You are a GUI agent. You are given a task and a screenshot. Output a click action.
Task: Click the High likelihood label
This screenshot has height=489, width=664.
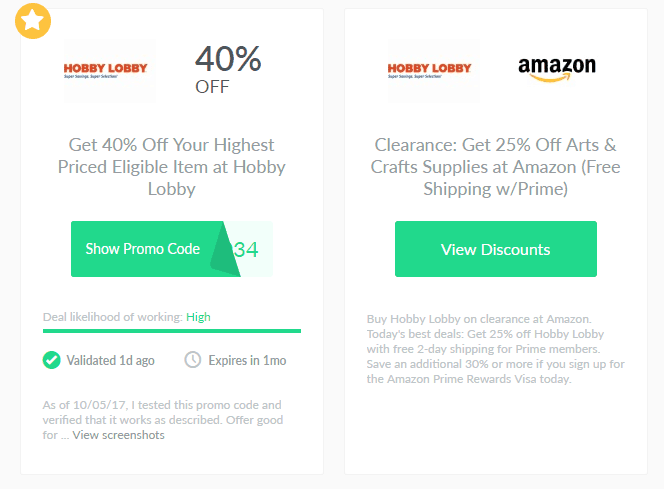[198, 317]
